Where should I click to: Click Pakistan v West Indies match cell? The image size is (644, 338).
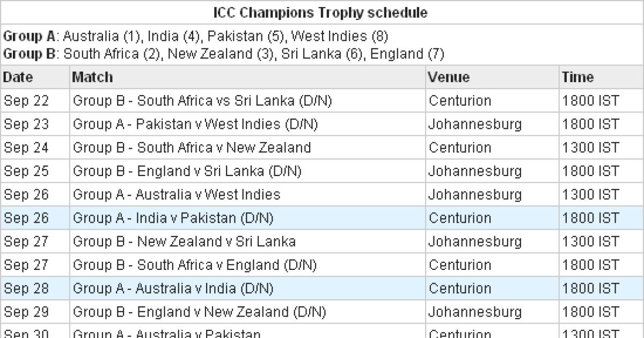point(195,124)
